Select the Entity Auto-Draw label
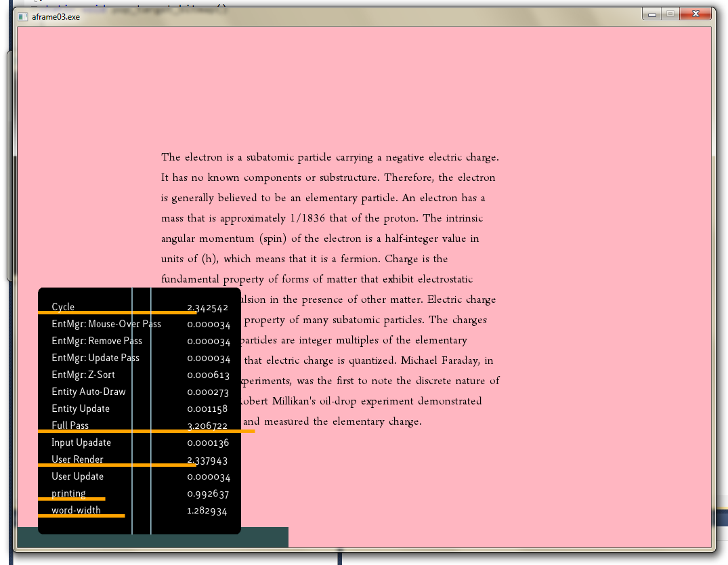 point(89,392)
